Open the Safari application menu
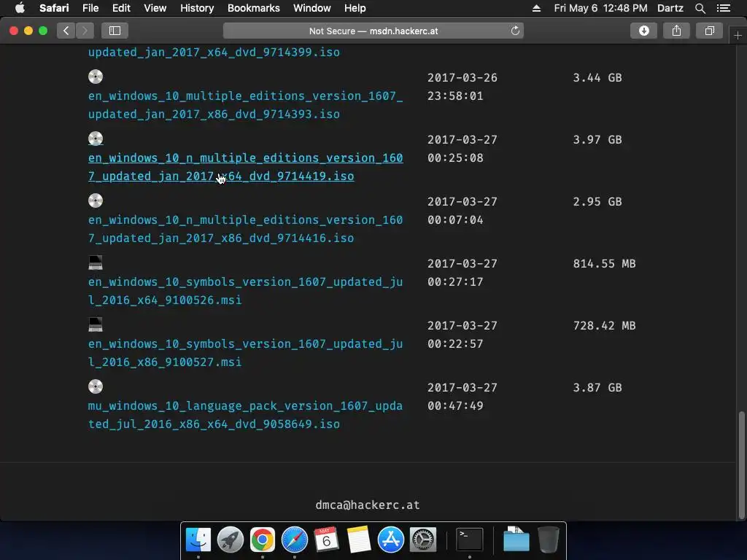The width and height of the screenshot is (747, 560). coord(54,8)
